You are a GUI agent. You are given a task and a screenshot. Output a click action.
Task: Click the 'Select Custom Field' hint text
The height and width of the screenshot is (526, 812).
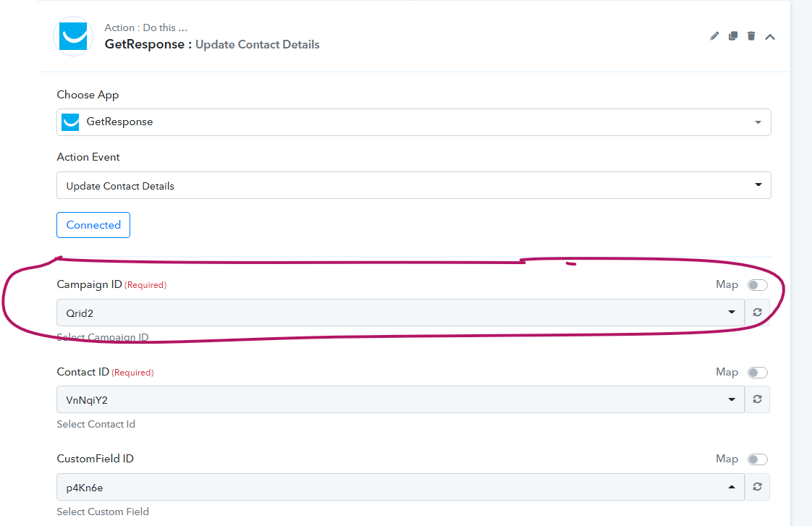[103, 512]
